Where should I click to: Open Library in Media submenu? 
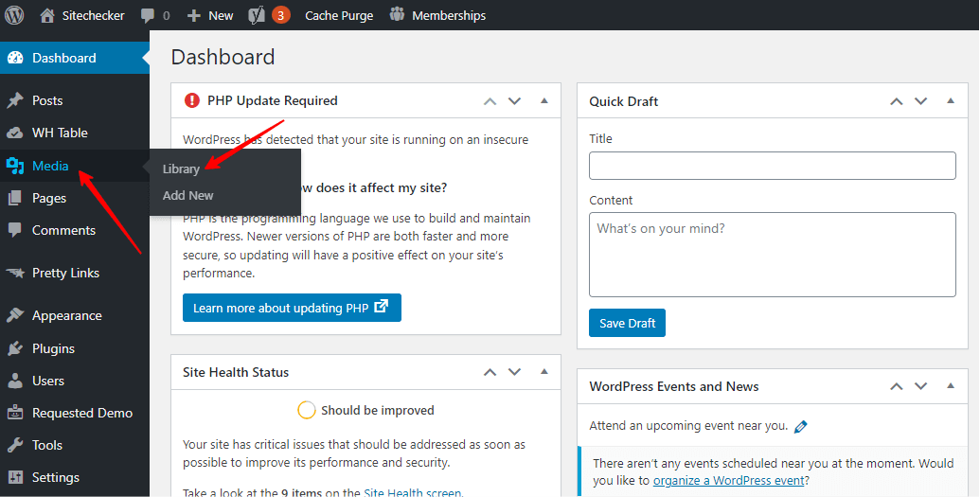181,169
